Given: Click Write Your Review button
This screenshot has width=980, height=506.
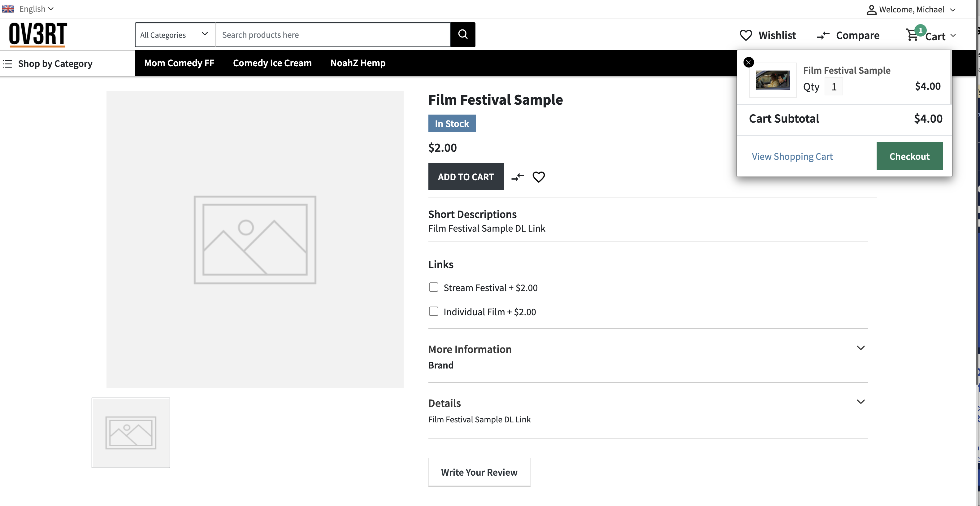Looking at the screenshot, I should coord(479,472).
